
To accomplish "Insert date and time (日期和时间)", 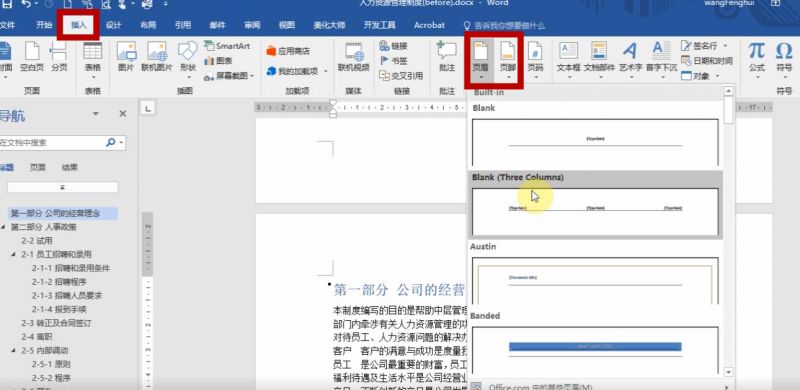I will pyautogui.click(x=707, y=61).
